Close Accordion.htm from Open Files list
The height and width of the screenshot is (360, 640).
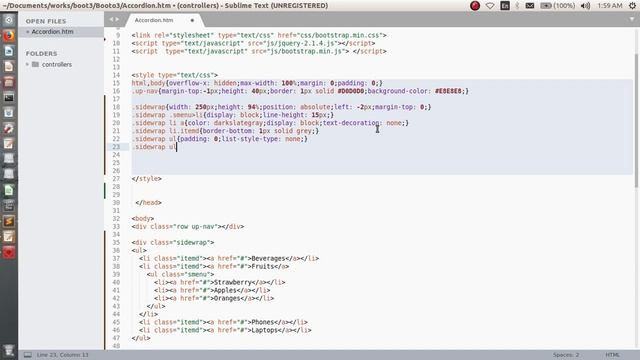[x=27, y=31]
